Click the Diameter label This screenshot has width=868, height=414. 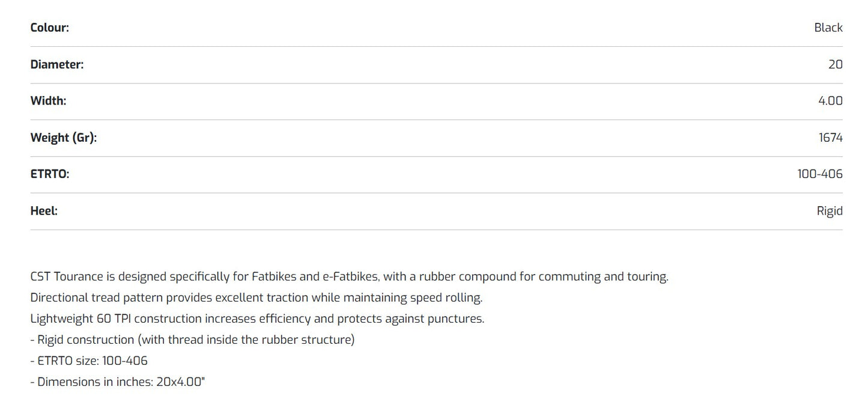[57, 64]
